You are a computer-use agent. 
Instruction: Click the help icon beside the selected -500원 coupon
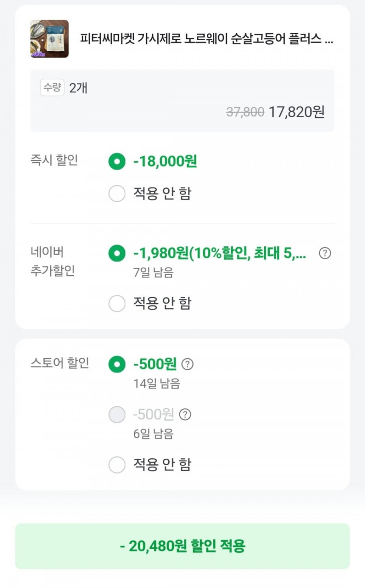(188, 364)
